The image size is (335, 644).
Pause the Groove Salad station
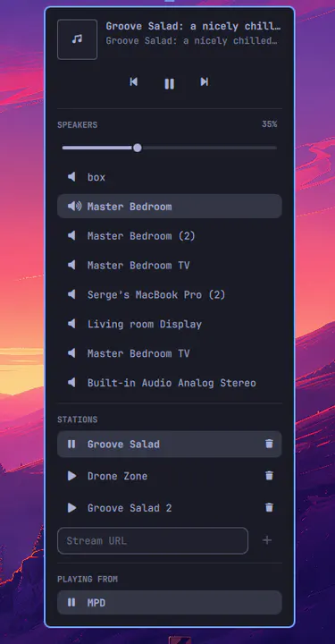pyautogui.click(x=71, y=444)
